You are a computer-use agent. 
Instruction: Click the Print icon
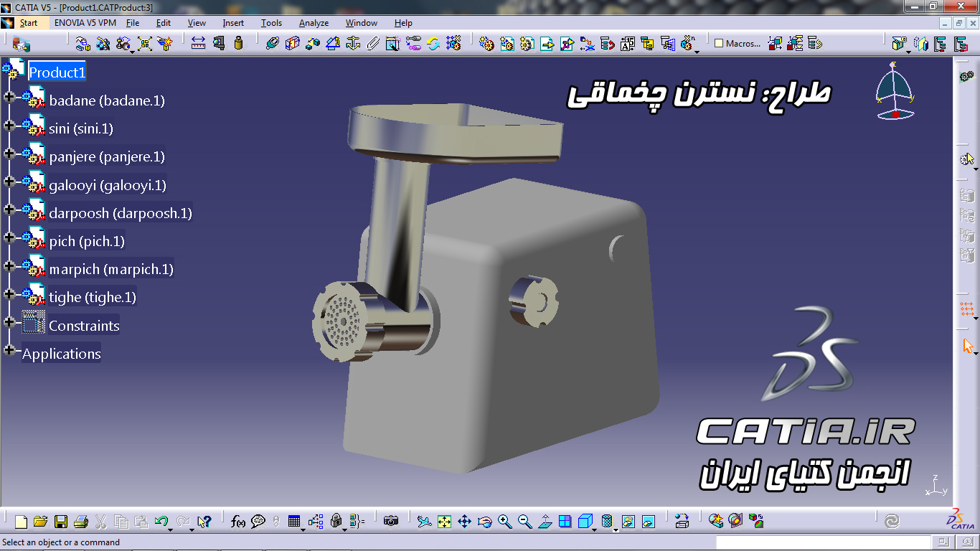point(81,522)
